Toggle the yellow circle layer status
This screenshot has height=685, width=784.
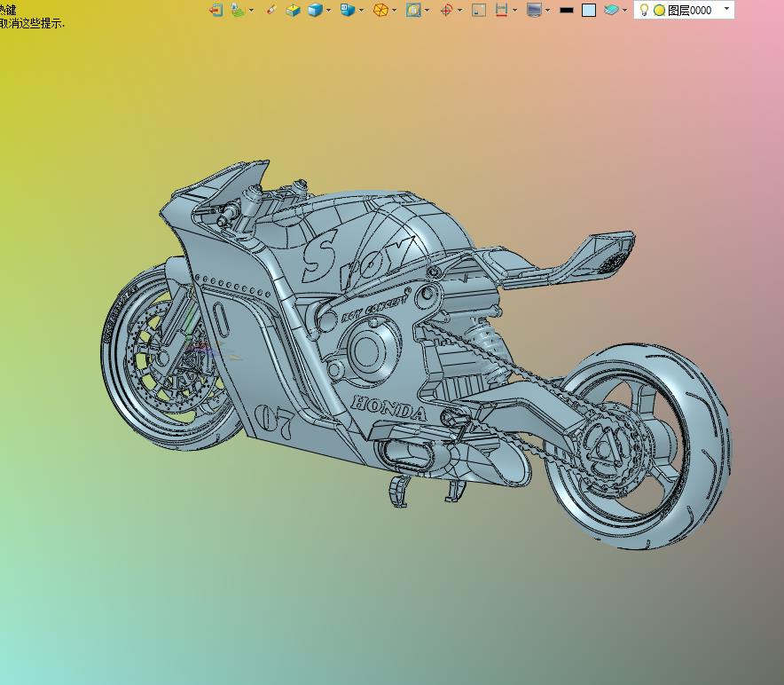[659, 10]
